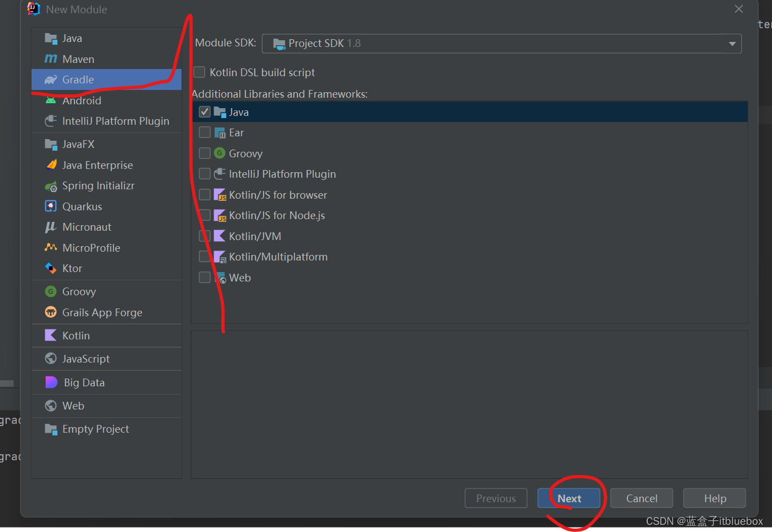Check the Kotlin/JVM checkbox
Viewport: 772px width, 532px height.
tap(205, 236)
